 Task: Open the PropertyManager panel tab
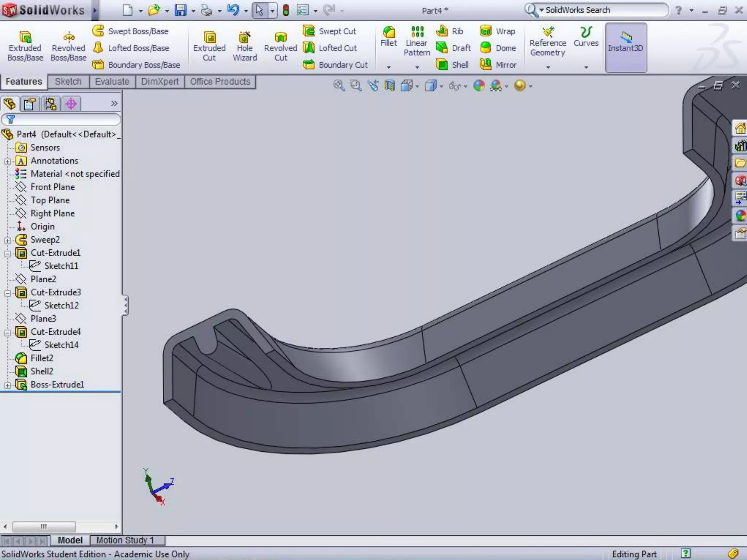pyautogui.click(x=30, y=104)
